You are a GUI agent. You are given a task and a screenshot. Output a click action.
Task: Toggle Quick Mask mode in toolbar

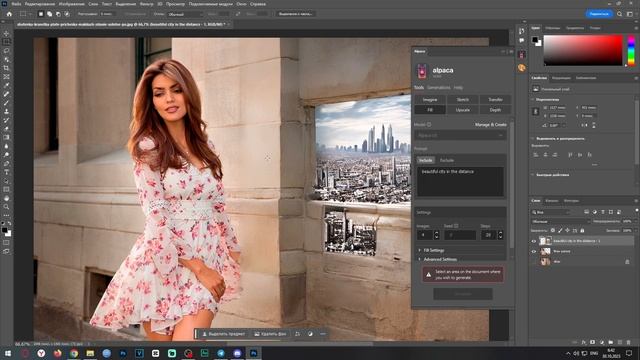[6, 242]
